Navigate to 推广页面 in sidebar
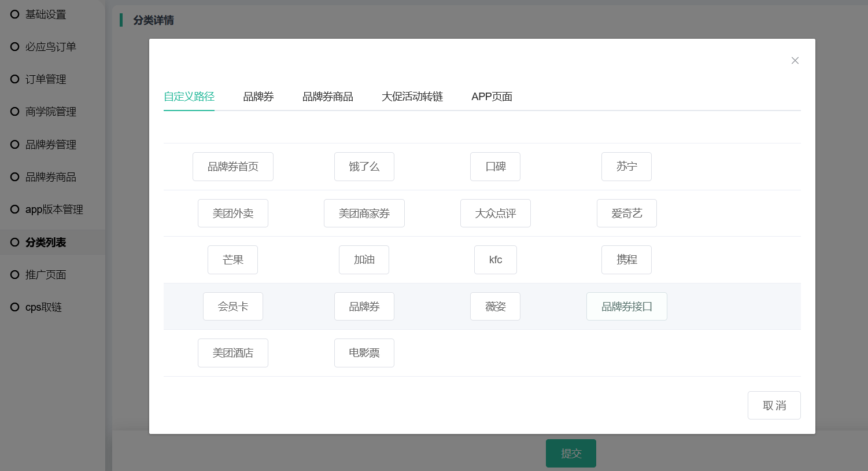868x471 pixels. tap(46, 275)
